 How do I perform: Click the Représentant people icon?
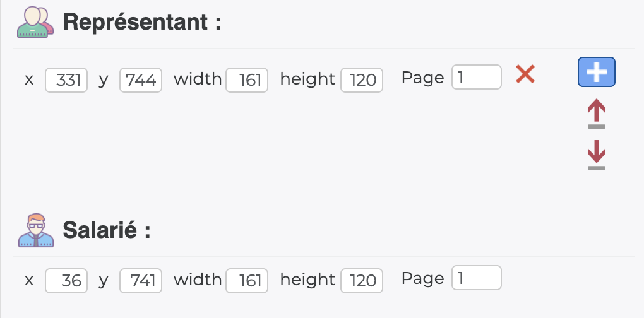(33, 23)
